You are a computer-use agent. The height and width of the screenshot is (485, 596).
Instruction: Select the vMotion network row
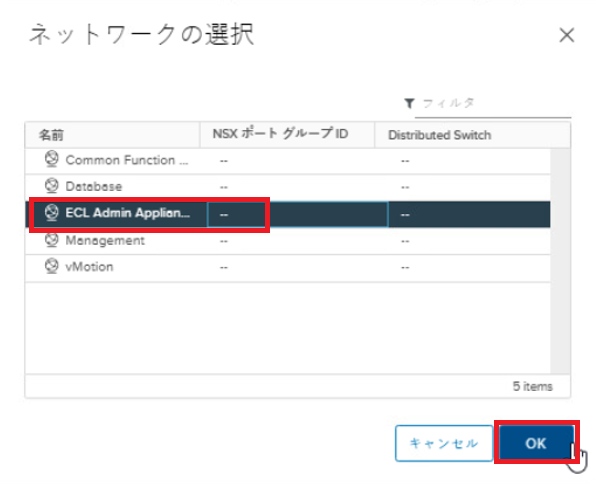click(x=288, y=268)
